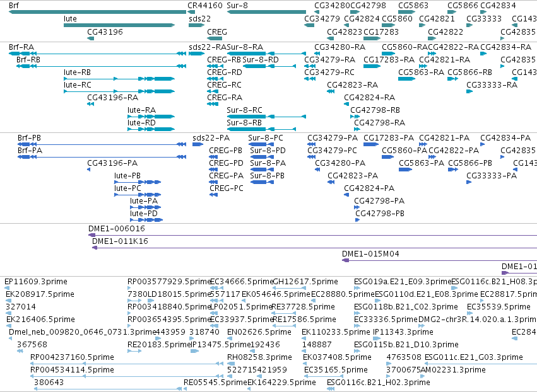Select protein Brf-PB
Screen dimensions: 537x392
102,144
